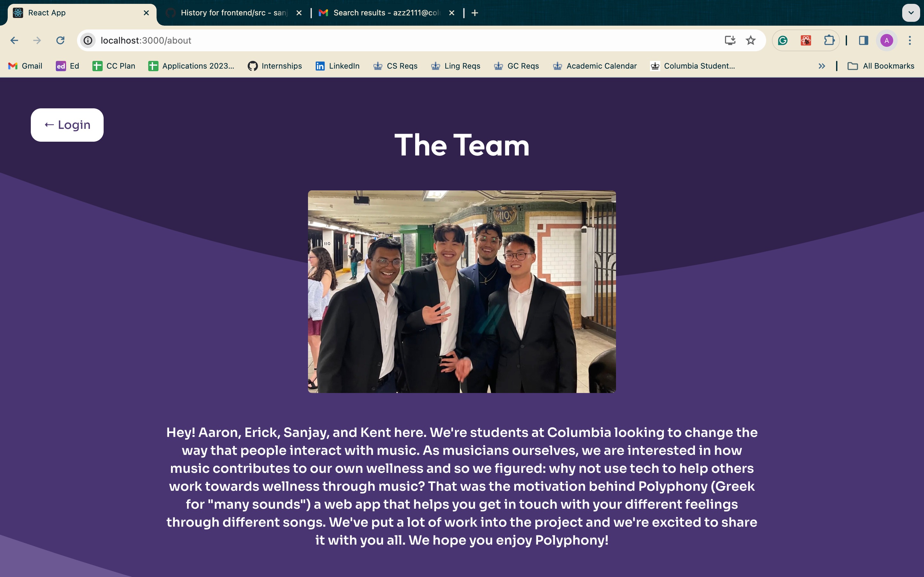Click the reload page icon
The width and height of the screenshot is (924, 577).
point(60,40)
